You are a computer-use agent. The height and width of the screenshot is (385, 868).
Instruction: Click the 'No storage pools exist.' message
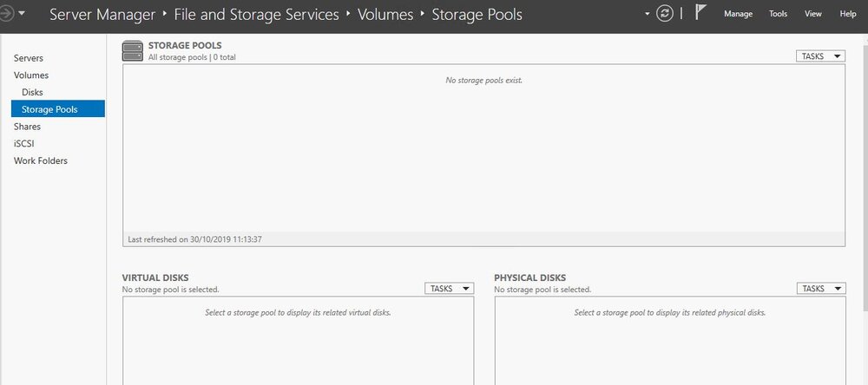(x=483, y=80)
